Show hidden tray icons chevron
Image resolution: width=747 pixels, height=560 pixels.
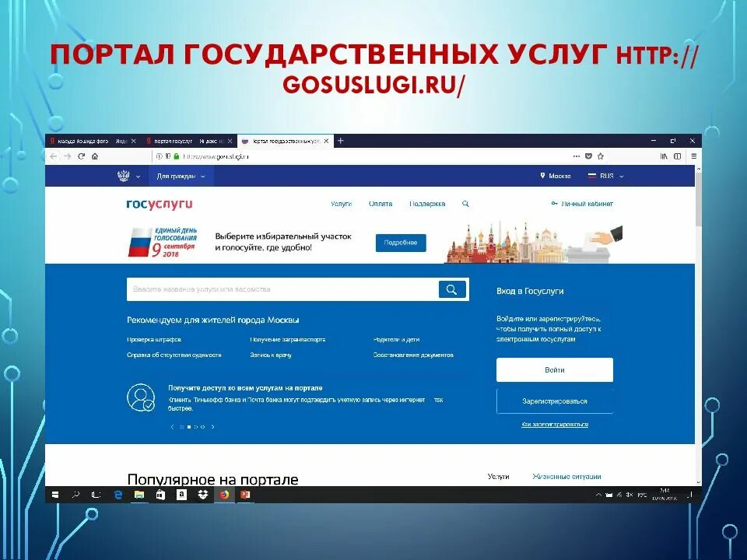(598, 495)
